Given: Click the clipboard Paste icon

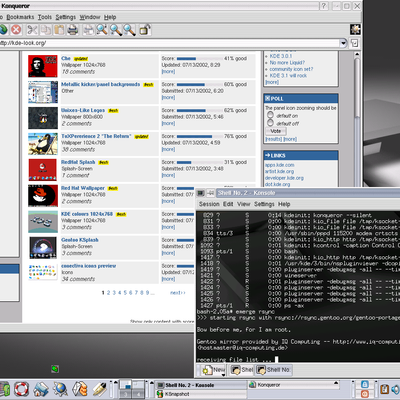Looking at the screenshot, I should click(x=59, y=30).
